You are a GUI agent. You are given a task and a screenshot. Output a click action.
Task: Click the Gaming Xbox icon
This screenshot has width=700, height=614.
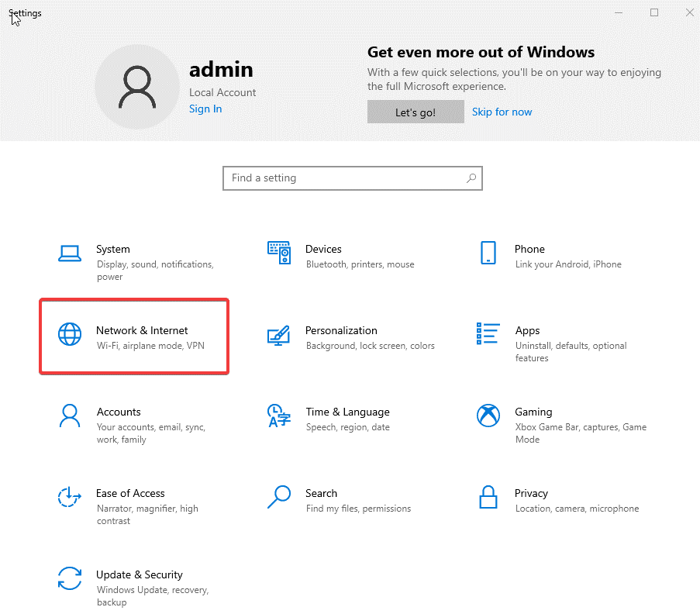[x=488, y=416]
